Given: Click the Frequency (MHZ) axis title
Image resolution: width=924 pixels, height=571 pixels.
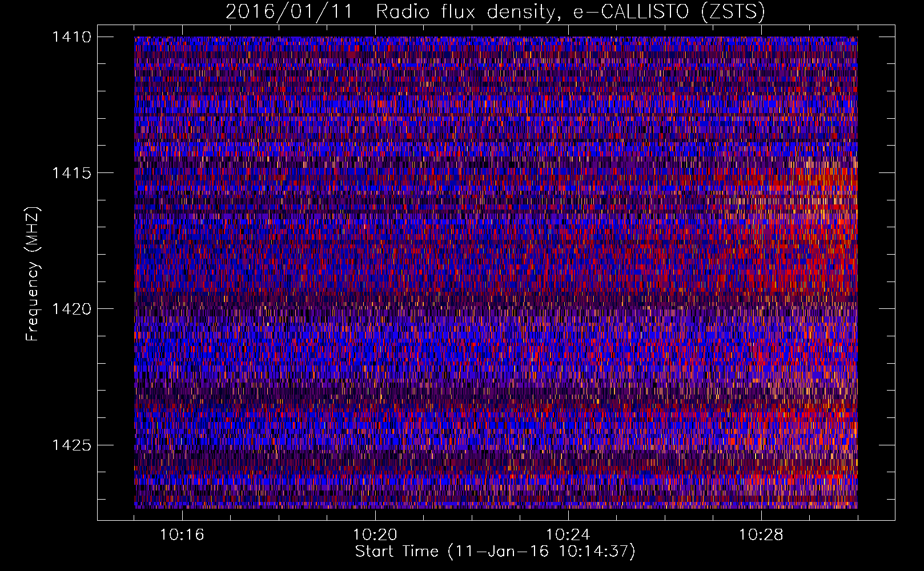Looking at the screenshot, I should 33,274.
